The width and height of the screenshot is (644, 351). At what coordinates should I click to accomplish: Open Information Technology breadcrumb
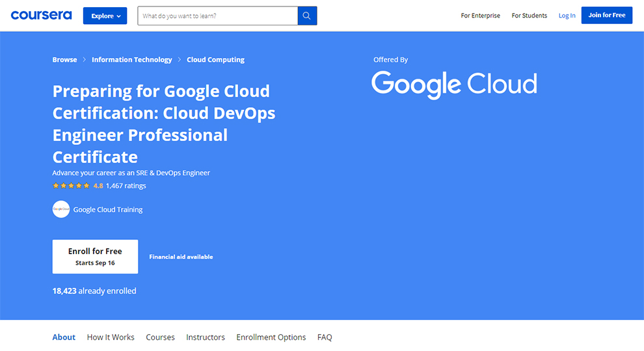point(132,60)
